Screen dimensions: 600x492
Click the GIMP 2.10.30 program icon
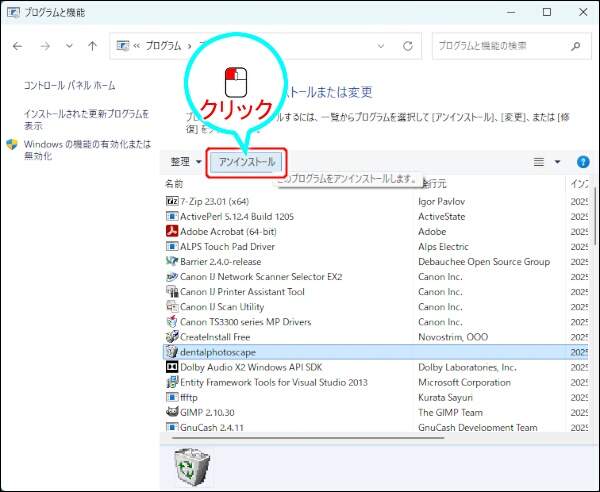point(171,412)
